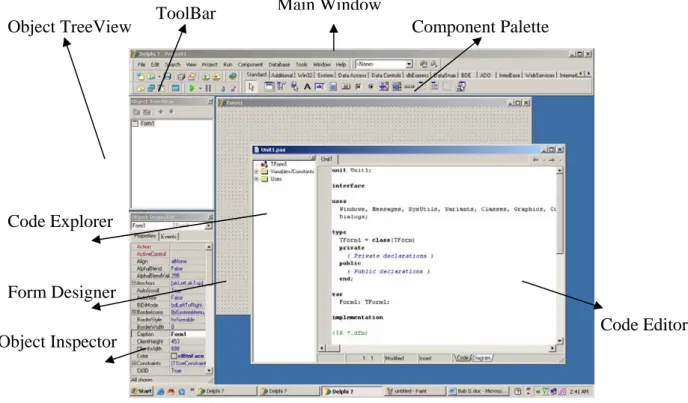
Task: Expand the BorderIcons property
Action: 133,312
